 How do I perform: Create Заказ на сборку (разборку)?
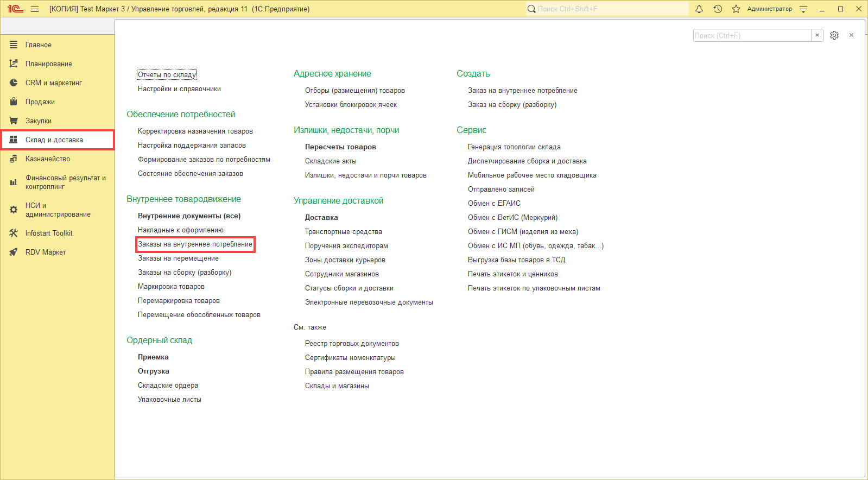(512, 105)
